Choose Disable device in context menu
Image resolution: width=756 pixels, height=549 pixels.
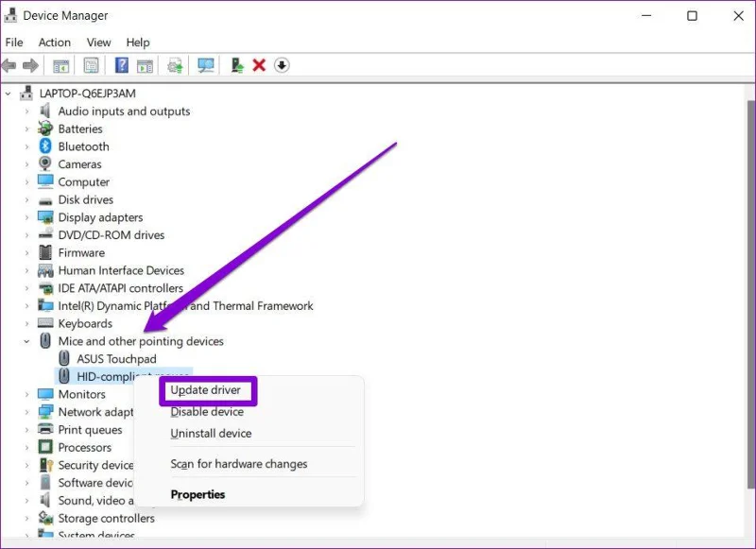[x=207, y=412]
